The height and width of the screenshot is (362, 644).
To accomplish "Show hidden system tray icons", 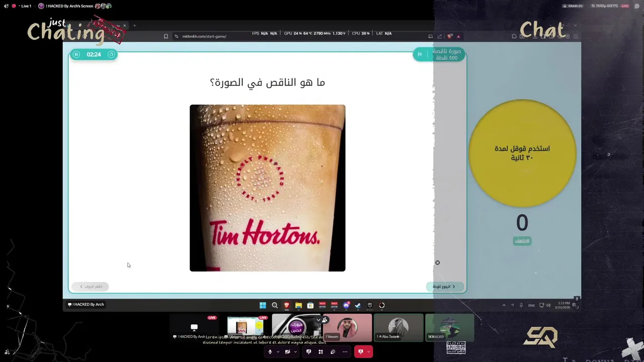I will coord(504,305).
